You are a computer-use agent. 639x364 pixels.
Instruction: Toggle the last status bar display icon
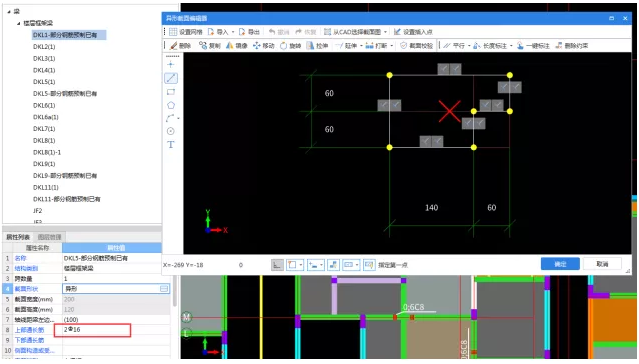click(369, 265)
